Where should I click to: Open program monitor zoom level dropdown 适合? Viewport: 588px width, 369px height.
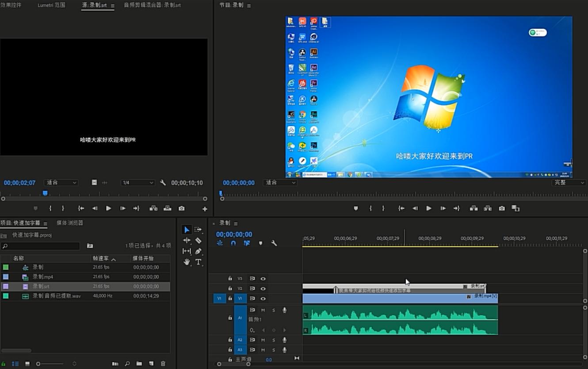(280, 183)
